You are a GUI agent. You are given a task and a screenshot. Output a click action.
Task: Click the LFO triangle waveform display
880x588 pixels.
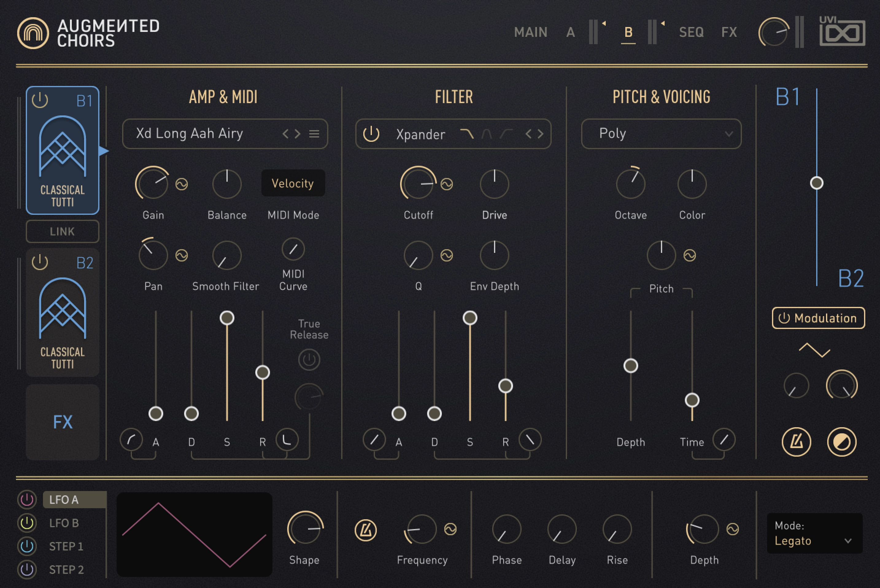194,534
